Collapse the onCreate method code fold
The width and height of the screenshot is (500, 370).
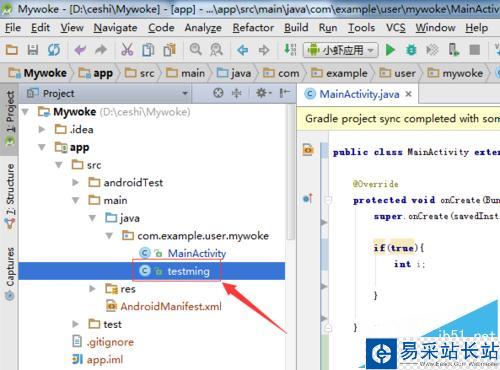[x=328, y=200]
